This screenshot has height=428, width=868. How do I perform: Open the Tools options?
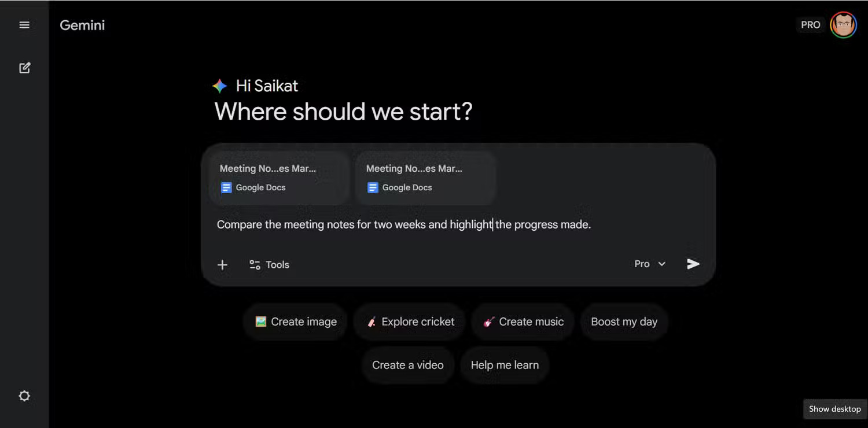(x=269, y=265)
